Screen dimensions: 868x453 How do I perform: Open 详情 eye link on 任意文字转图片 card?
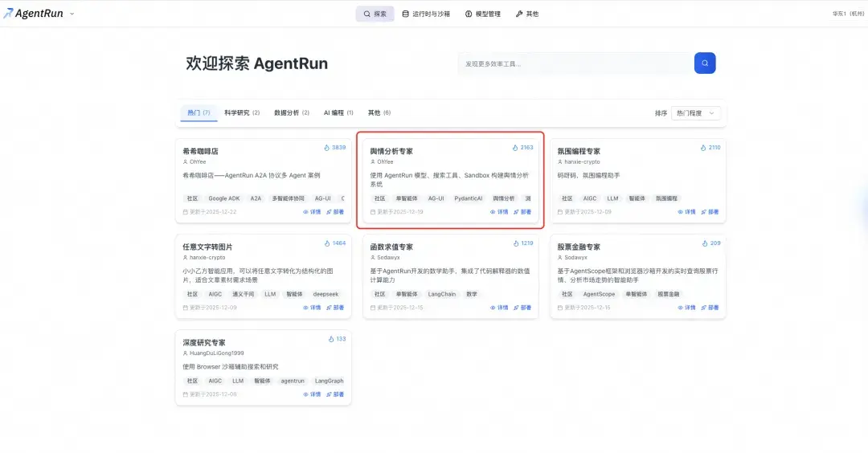pyautogui.click(x=312, y=308)
